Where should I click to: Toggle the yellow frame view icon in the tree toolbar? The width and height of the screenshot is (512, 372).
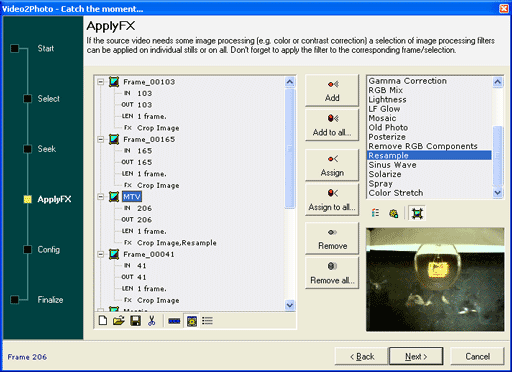[x=192, y=321]
